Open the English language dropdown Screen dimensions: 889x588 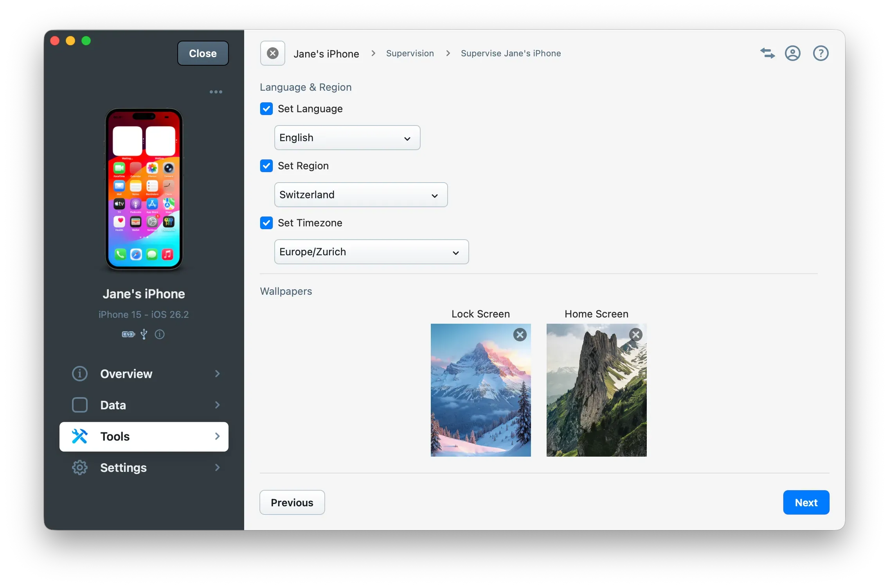click(x=347, y=138)
